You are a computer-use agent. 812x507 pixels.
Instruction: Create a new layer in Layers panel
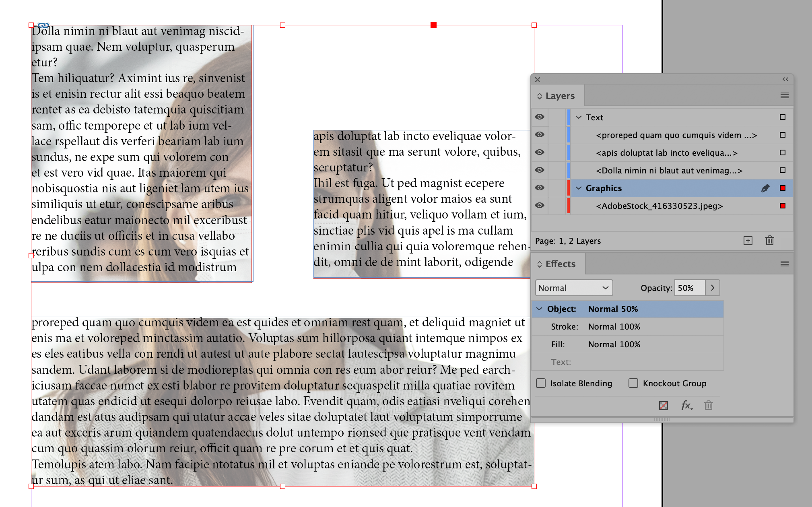pos(748,241)
